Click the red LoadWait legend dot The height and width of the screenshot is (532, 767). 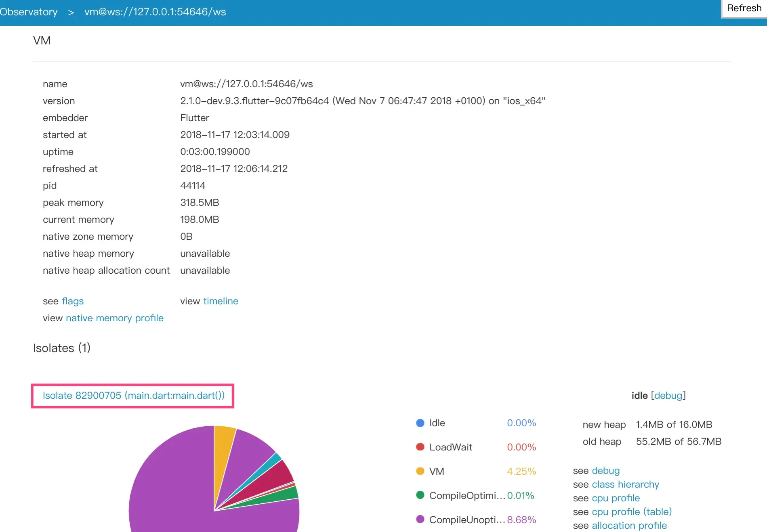420,447
